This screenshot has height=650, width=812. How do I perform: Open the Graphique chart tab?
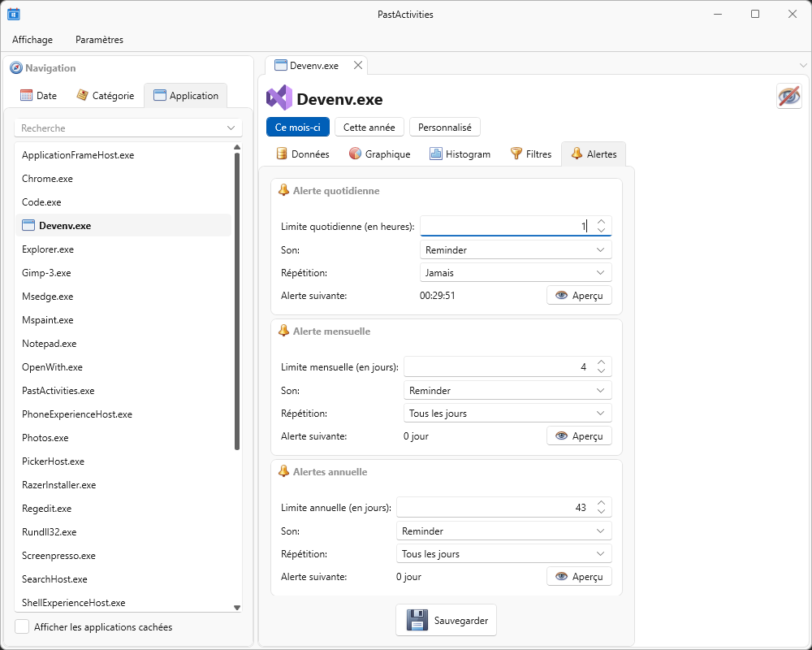coord(379,154)
